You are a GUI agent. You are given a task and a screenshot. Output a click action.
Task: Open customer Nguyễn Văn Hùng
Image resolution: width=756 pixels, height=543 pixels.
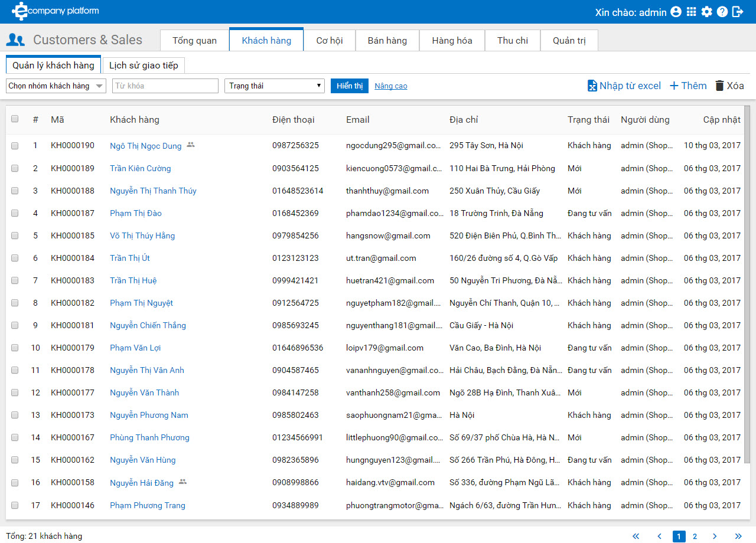[x=143, y=460]
